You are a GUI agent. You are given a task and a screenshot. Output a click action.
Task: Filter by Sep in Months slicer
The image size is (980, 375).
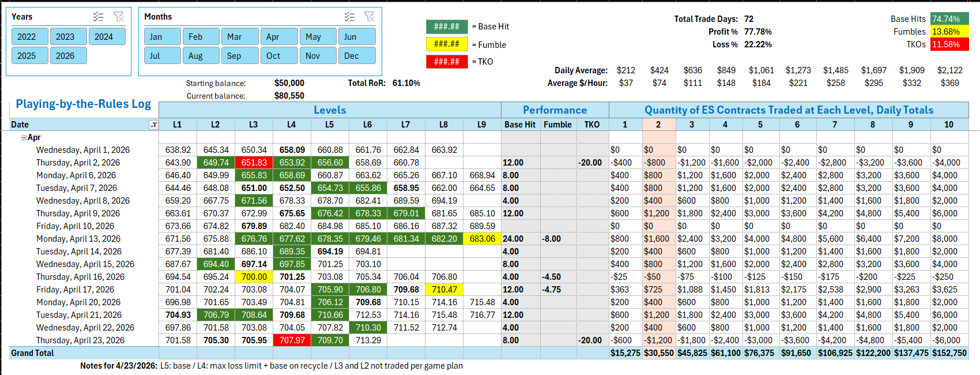point(240,55)
